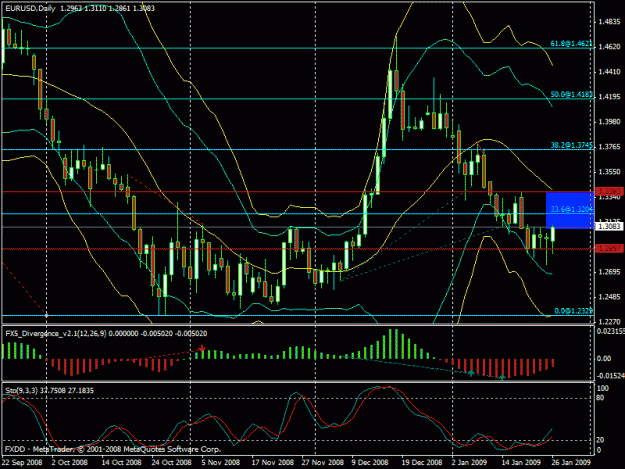Click the 1.4410 price scale value
This screenshot has height=469, width=625.
point(609,72)
